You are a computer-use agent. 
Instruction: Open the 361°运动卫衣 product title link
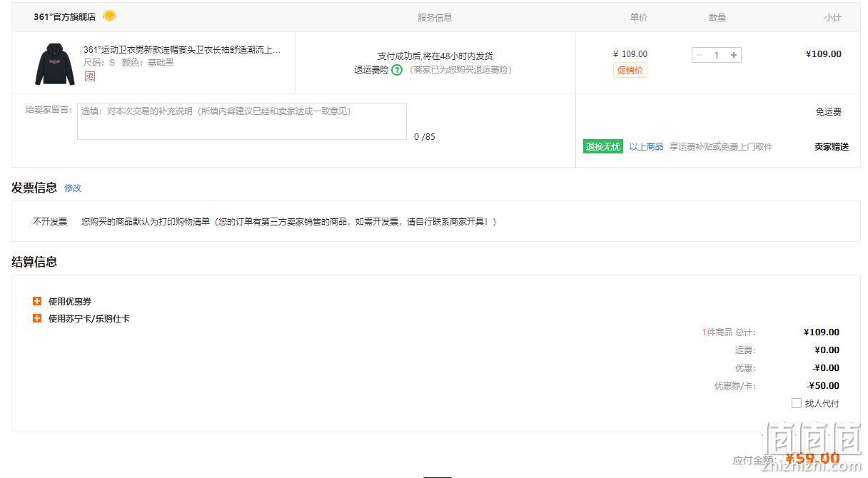pos(182,50)
